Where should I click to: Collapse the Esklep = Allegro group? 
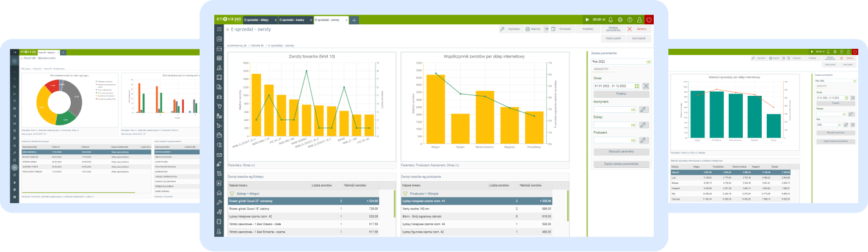click(x=233, y=192)
